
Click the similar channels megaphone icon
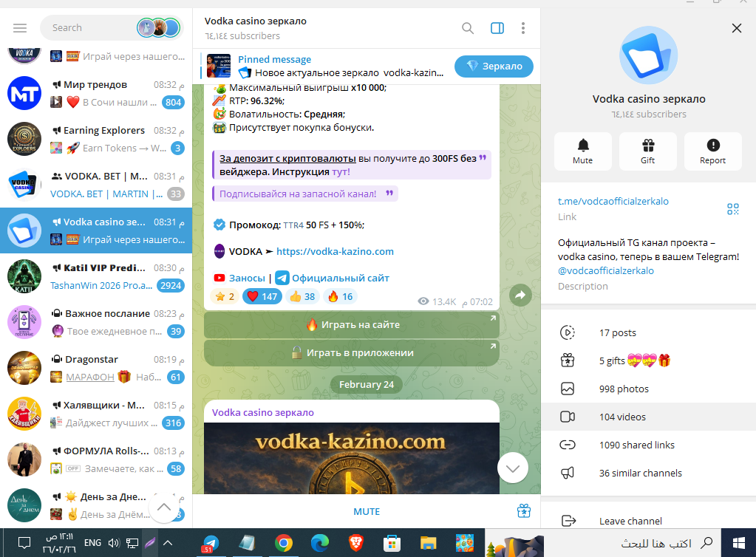568,474
